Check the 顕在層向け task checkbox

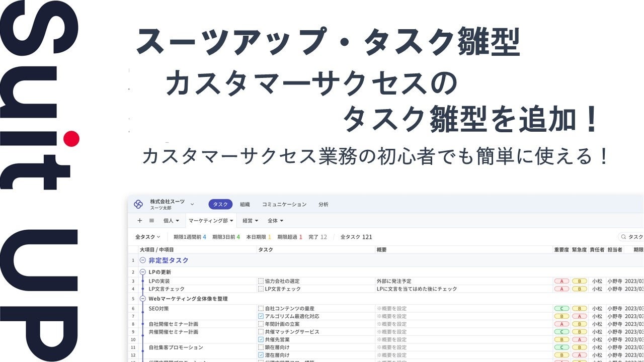[261, 347]
